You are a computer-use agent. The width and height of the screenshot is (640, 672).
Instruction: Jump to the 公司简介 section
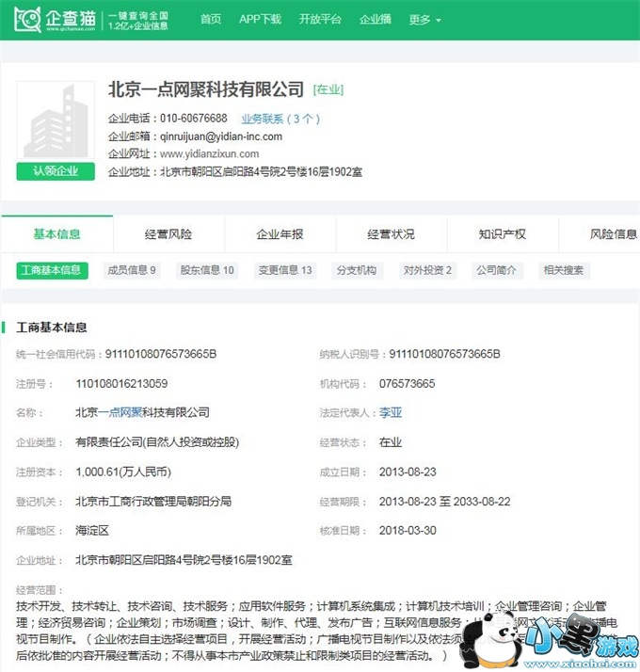point(497,270)
